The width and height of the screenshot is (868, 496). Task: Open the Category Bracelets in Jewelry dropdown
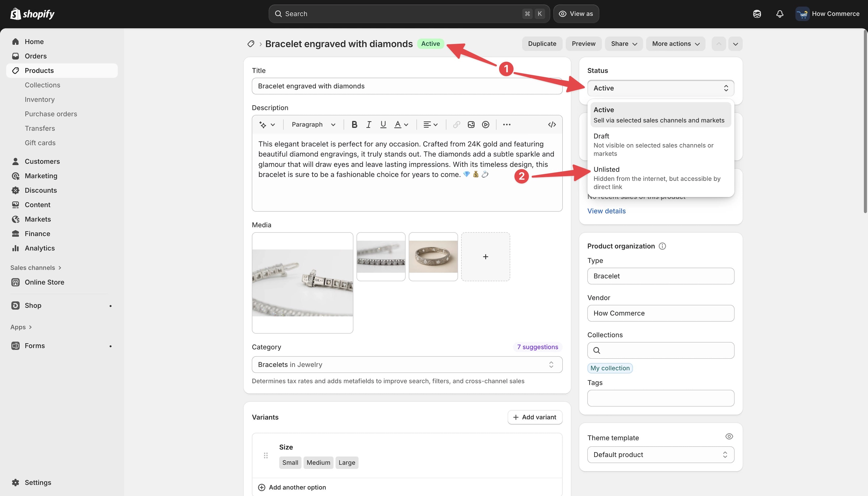coord(407,365)
